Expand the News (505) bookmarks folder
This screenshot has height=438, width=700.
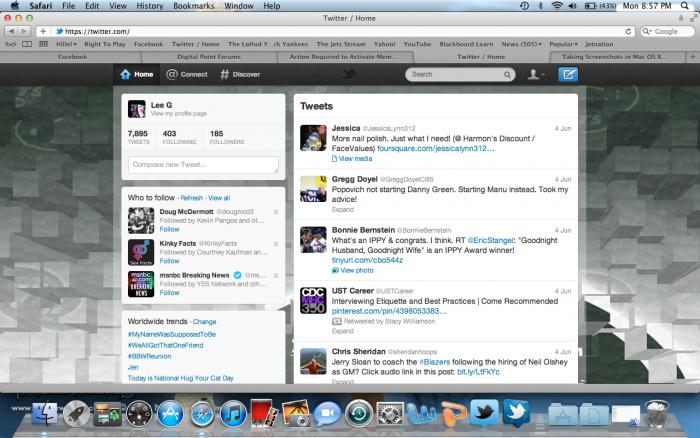521,44
